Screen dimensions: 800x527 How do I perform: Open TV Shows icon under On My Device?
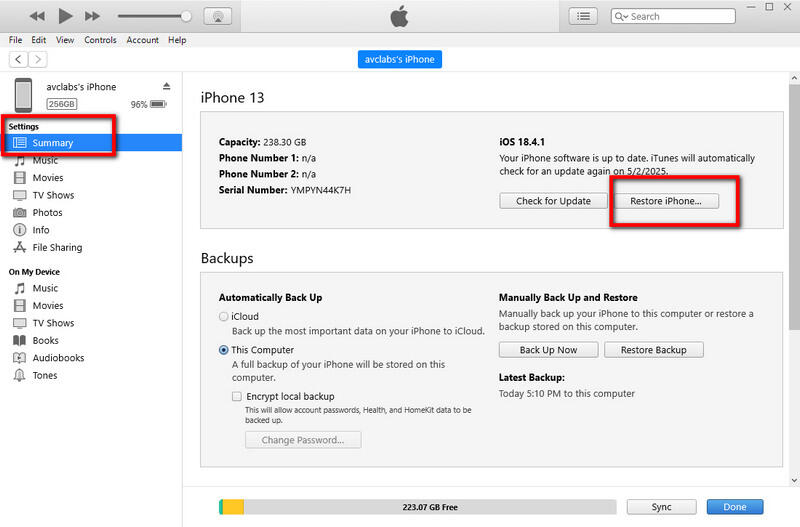click(x=19, y=323)
